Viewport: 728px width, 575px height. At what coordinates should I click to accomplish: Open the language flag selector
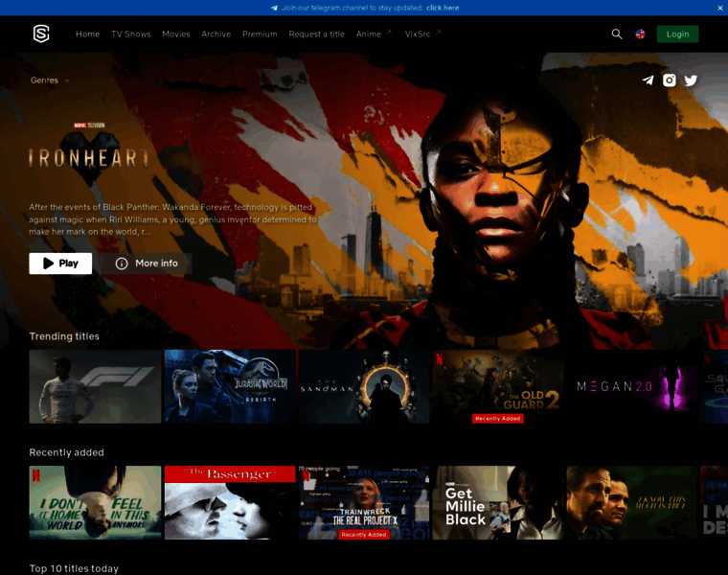click(640, 34)
